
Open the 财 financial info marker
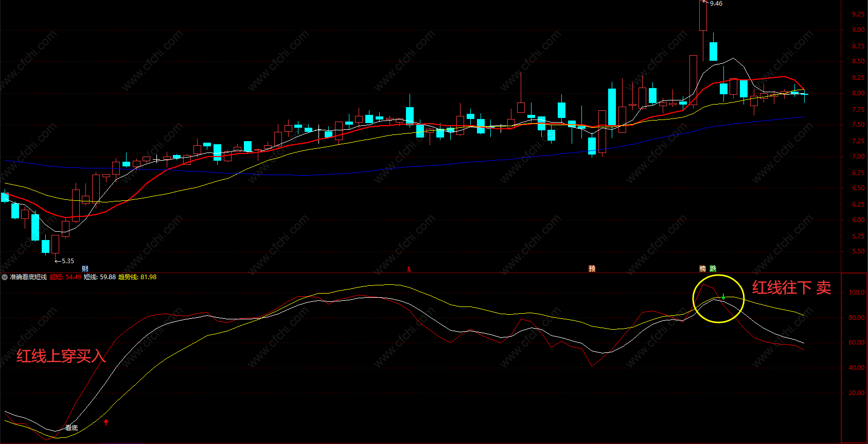[x=85, y=269]
